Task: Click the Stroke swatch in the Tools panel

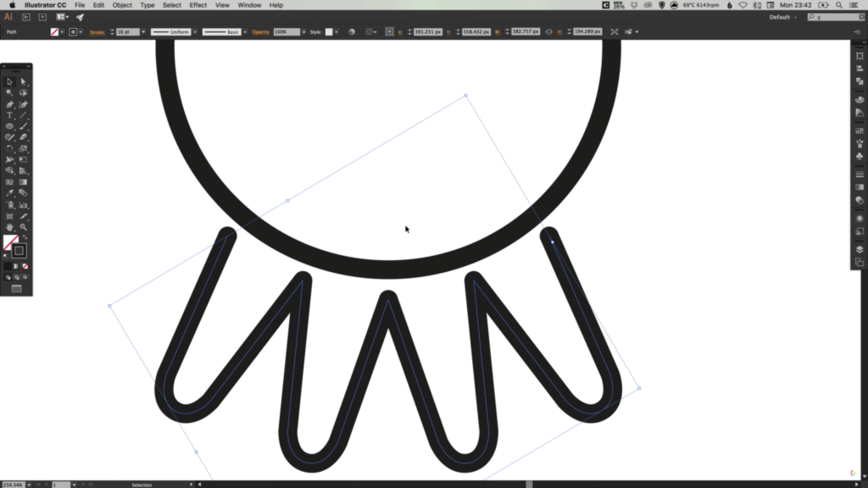Action: click(19, 251)
